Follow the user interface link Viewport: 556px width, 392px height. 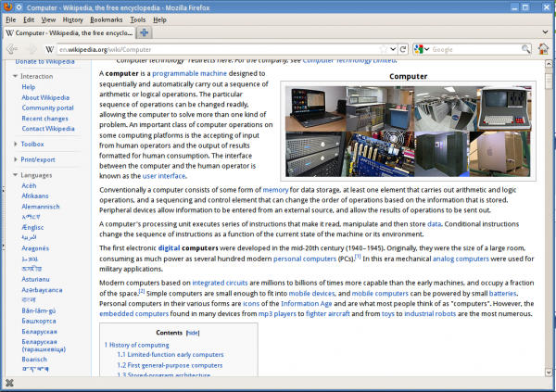[x=164, y=176]
